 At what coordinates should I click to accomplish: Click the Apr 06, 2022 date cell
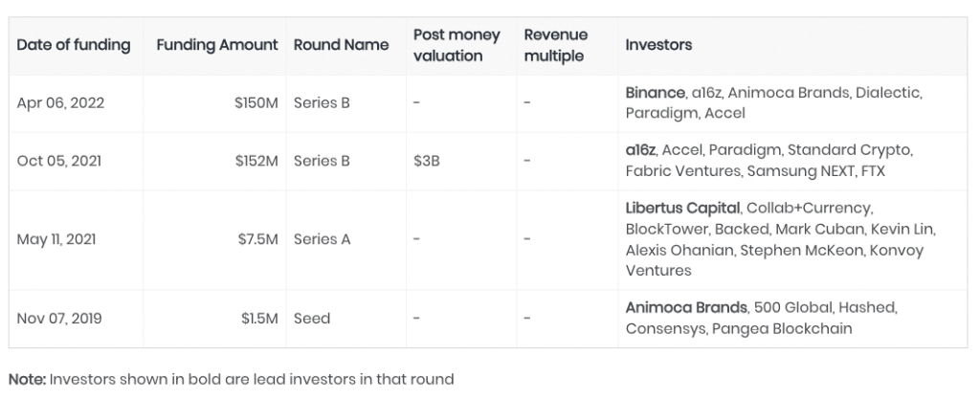click(x=60, y=103)
